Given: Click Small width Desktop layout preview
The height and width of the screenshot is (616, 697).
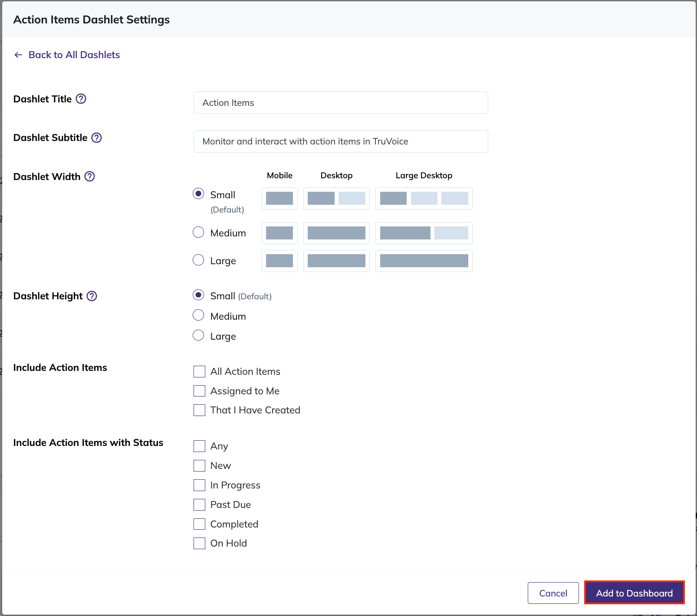Looking at the screenshot, I should coord(336,198).
